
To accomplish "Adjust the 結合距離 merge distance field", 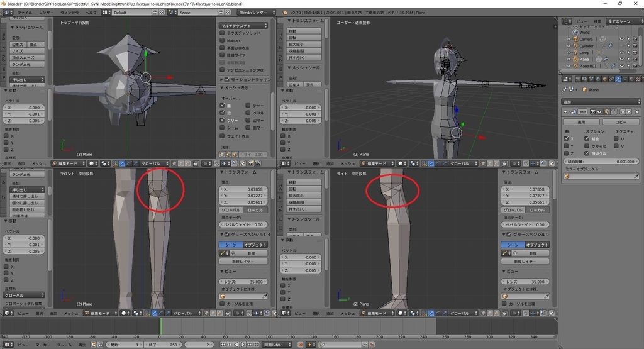I will point(601,162).
